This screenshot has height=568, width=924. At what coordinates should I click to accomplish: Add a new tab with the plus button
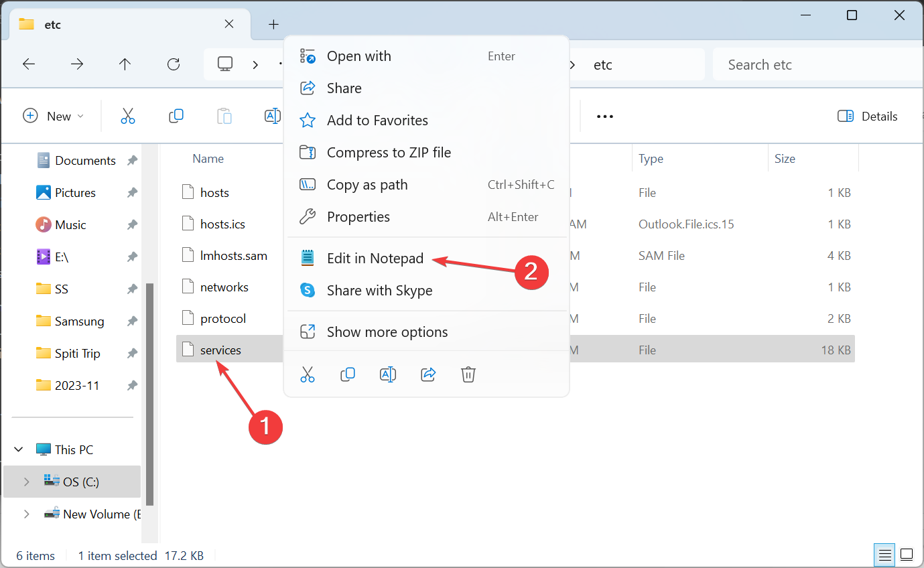[273, 25]
